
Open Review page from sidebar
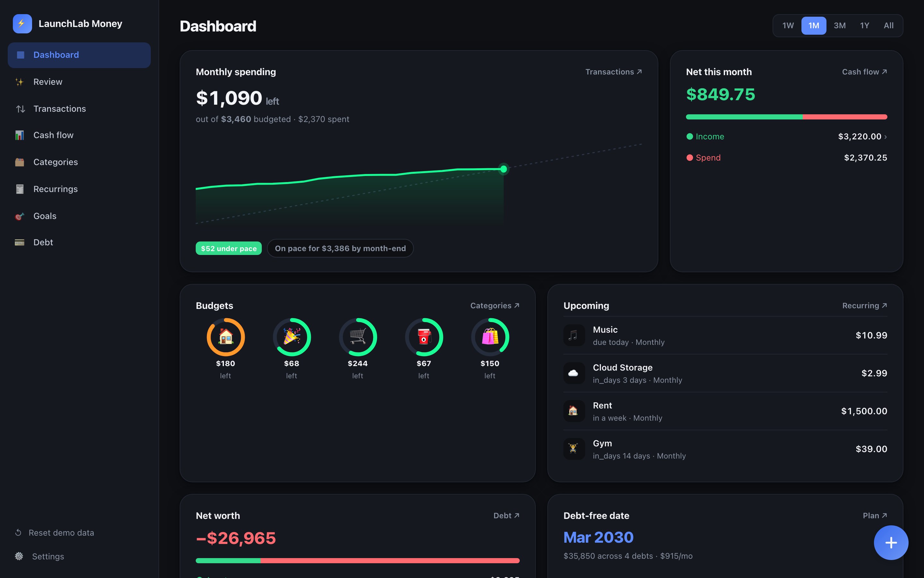pos(79,82)
